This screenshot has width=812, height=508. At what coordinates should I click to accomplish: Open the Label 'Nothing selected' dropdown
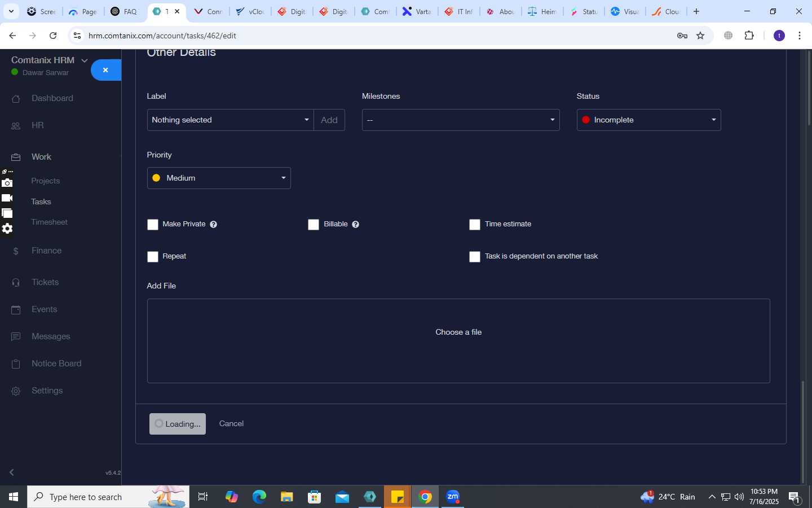pyautogui.click(x=230, y=120)
